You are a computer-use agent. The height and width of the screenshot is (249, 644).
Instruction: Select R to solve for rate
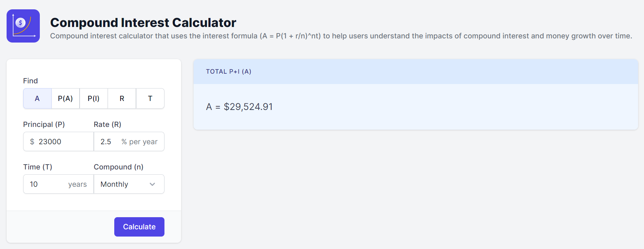tap(122, 99)
